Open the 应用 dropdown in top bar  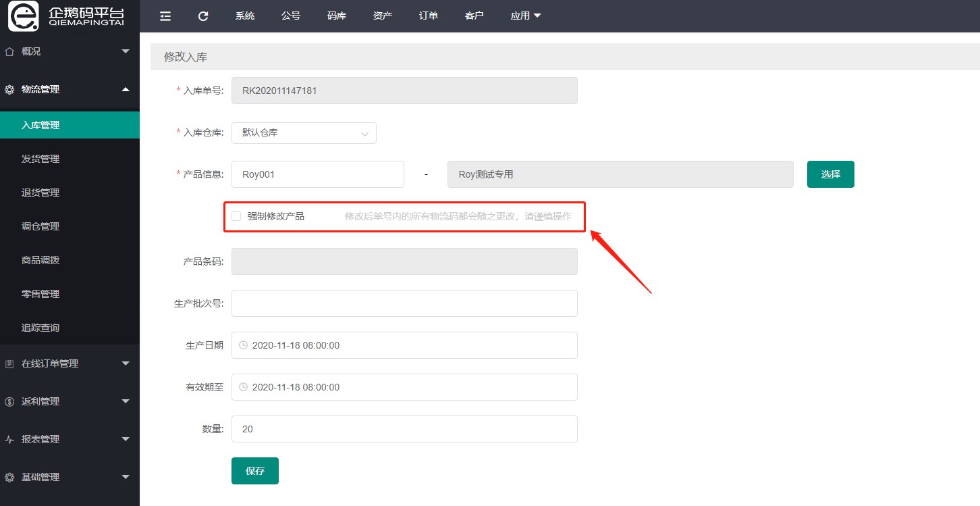point(526,16)
